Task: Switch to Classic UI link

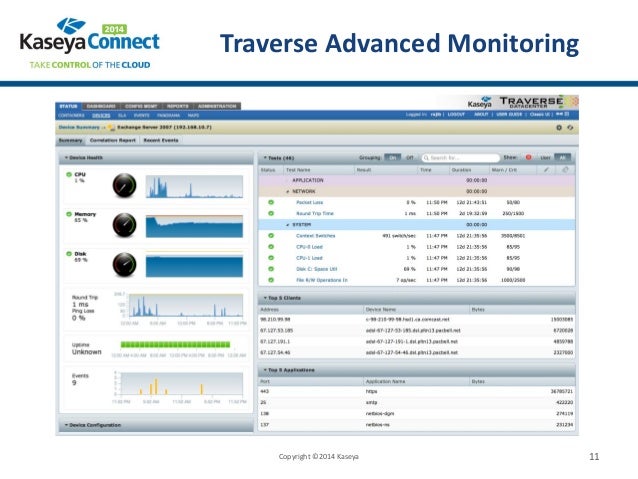Action: tap(540, 115)
